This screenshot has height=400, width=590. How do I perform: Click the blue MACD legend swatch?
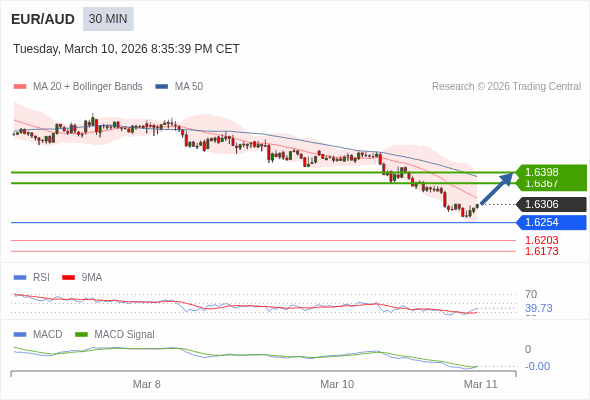(20, 335)
